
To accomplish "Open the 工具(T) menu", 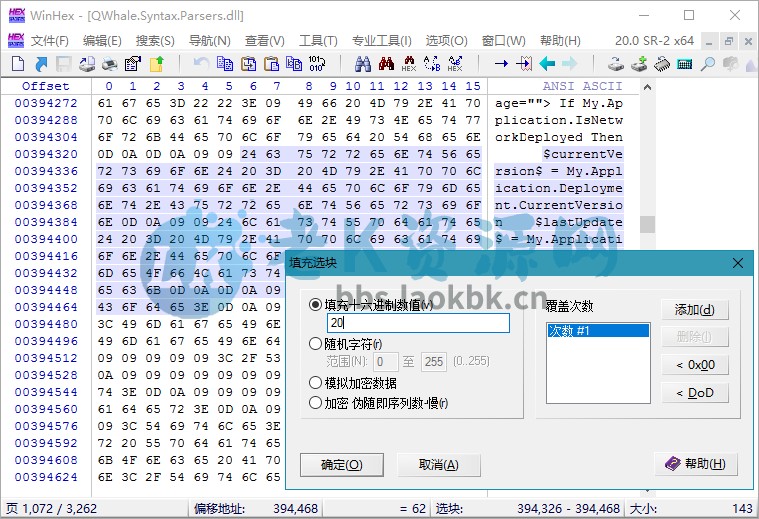I will point(318,41).
